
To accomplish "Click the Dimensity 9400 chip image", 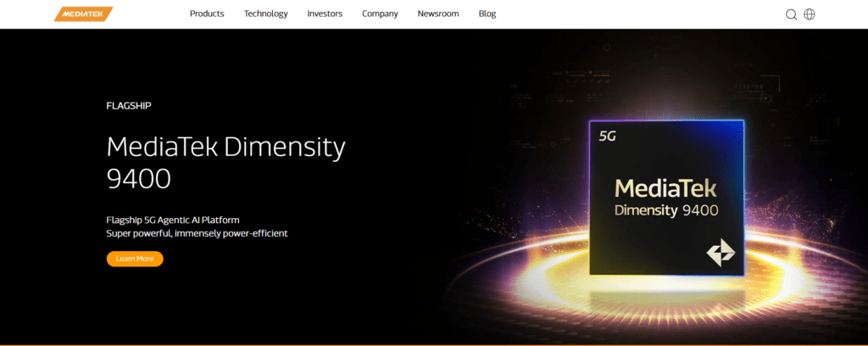I will (x=666, y=198).
